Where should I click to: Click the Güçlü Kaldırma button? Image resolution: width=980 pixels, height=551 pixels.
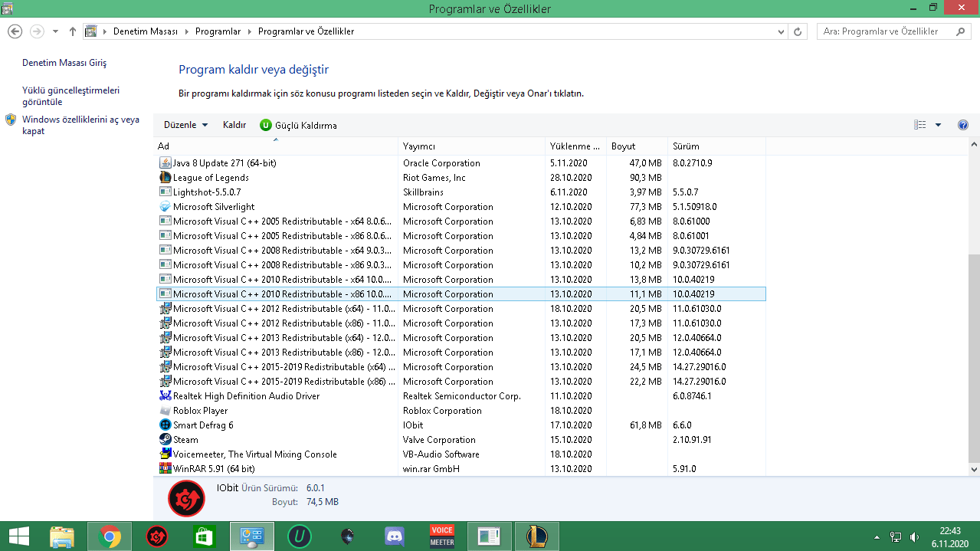[298, 125]
